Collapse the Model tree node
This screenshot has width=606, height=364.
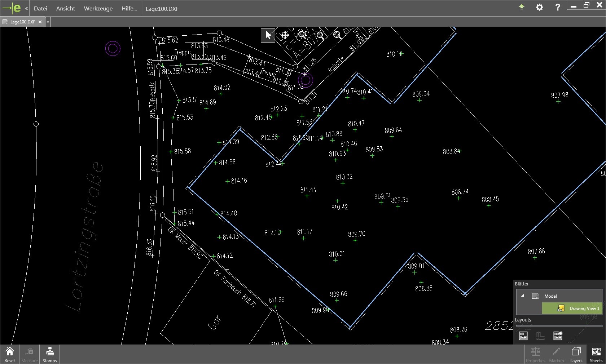tap(522, 296)
